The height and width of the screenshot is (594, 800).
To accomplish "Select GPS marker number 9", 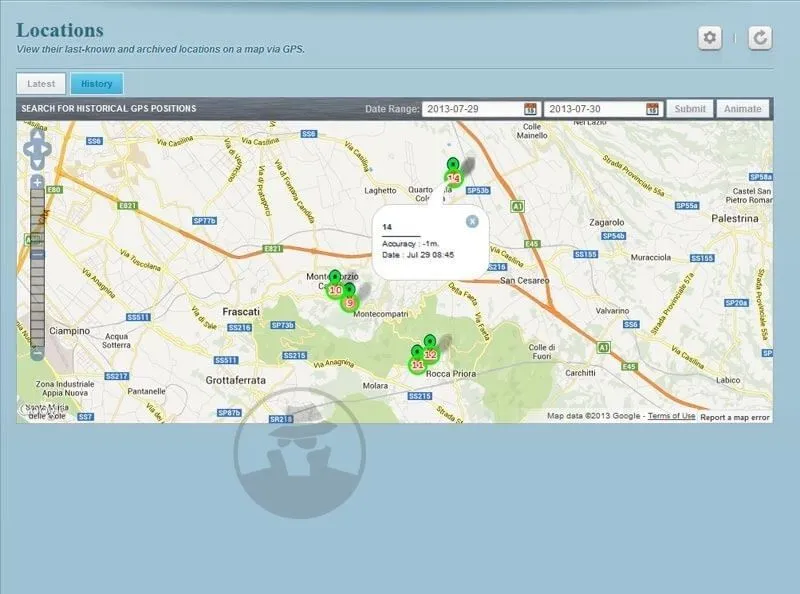I will [349, 298].
